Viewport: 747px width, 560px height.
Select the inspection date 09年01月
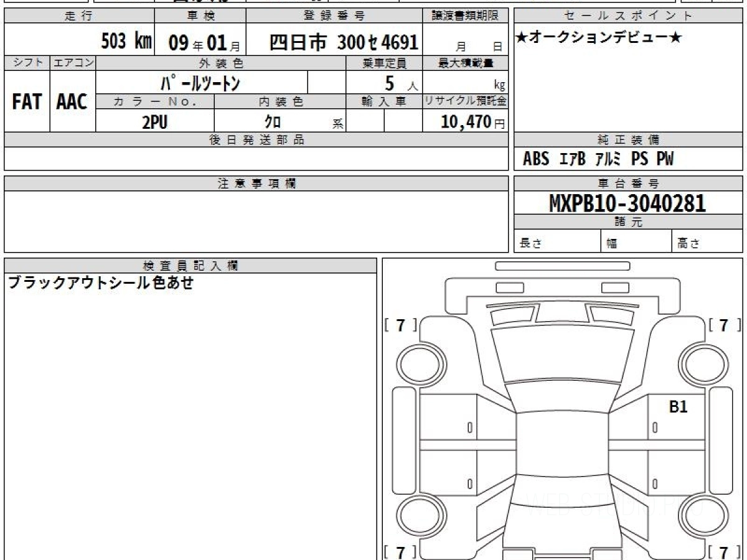(x=204, y=43)
